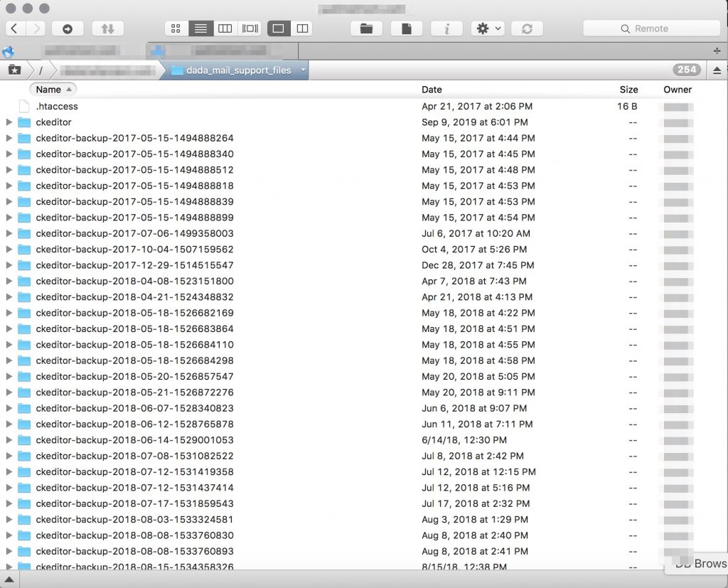Select ckeditor-backup-2018-05-18-1526684110 row
728x588 pixels.
[364, 345]
